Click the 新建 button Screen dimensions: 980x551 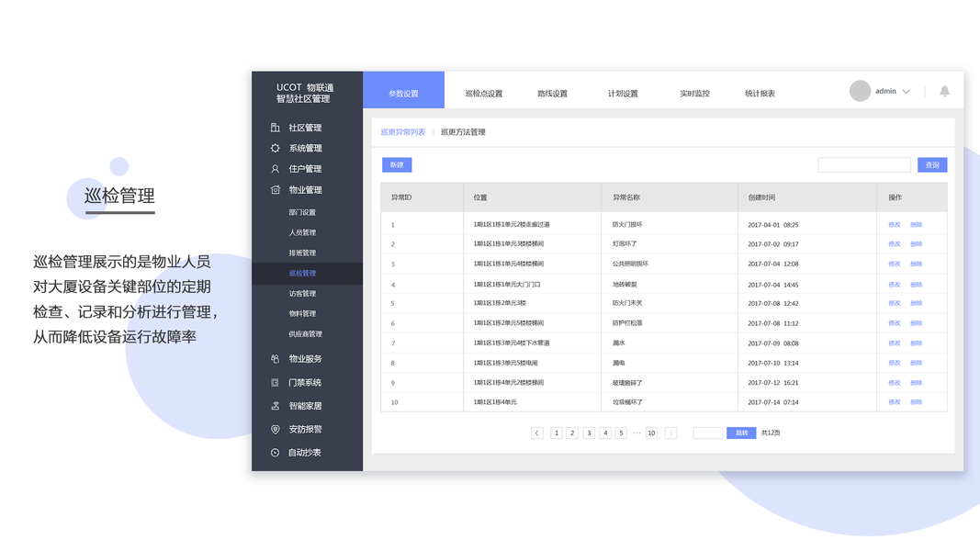(397, 165)
